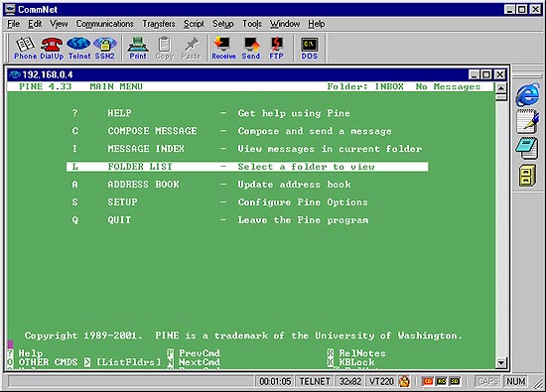Open the Window menu
Screen dimensions: 546x392
coord(285,24)
